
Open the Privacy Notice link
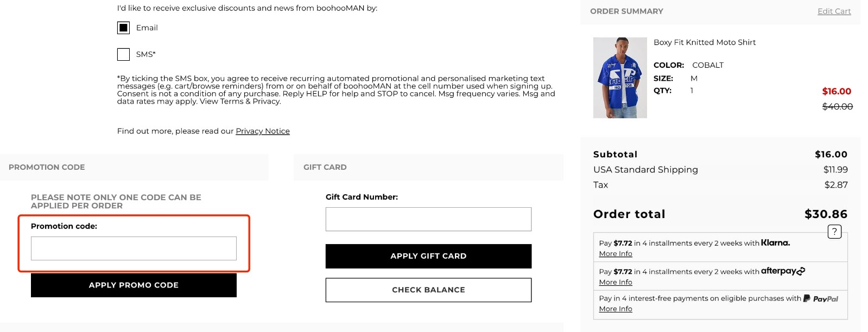point(262,131)
